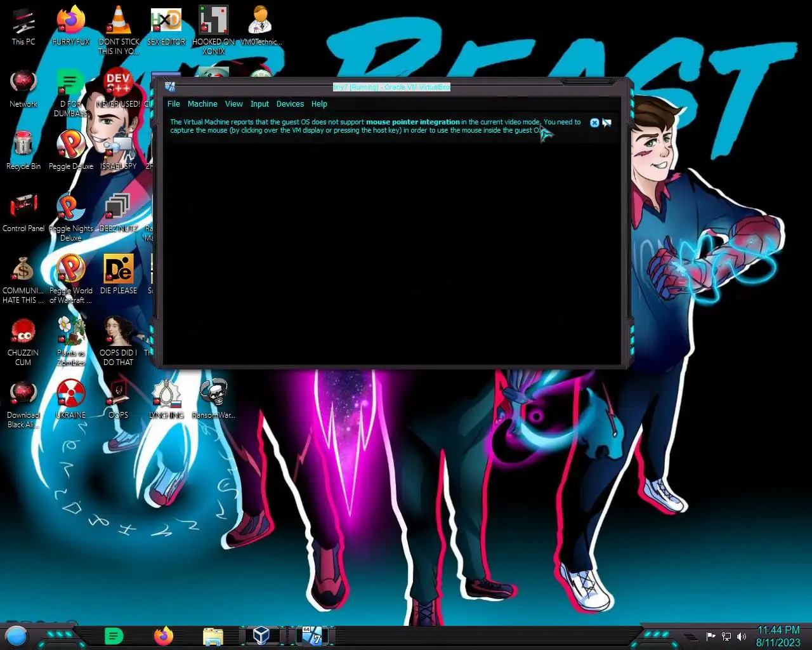Select the HxD editor desktop icon
This screenshot has width=812, height=650.
(166, 27)
